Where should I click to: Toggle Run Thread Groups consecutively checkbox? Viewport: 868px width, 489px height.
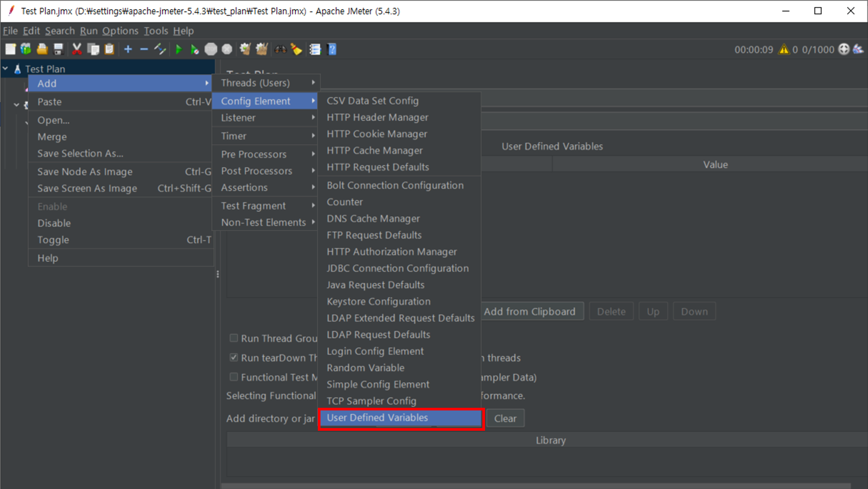click(x=233, y=338)
